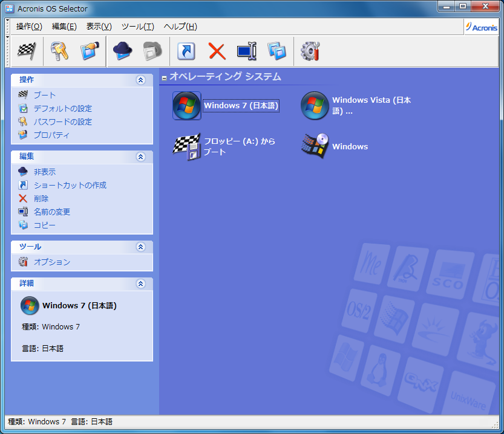Viewport: 504px width, 434px height.
Task: Click the 種類: Windows 7 detail line
Action: click(x=51, y=327)
